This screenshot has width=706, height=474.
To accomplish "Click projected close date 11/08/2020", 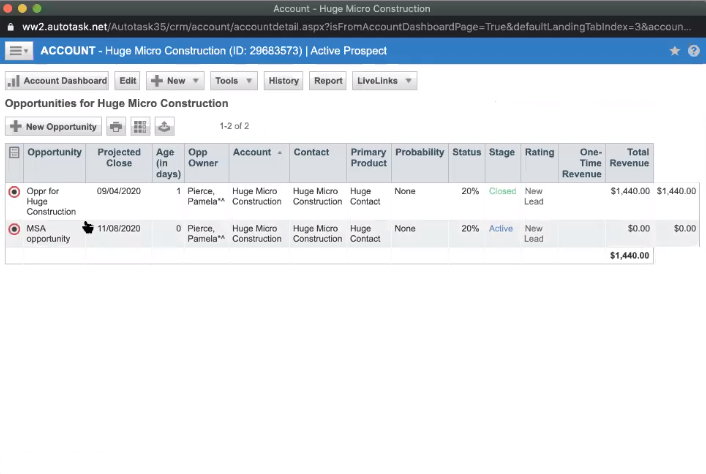I will [119, 229].
